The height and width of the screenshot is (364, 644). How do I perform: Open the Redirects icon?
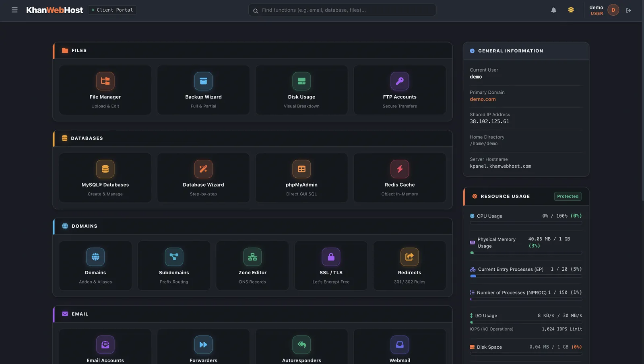click(409, 257)
